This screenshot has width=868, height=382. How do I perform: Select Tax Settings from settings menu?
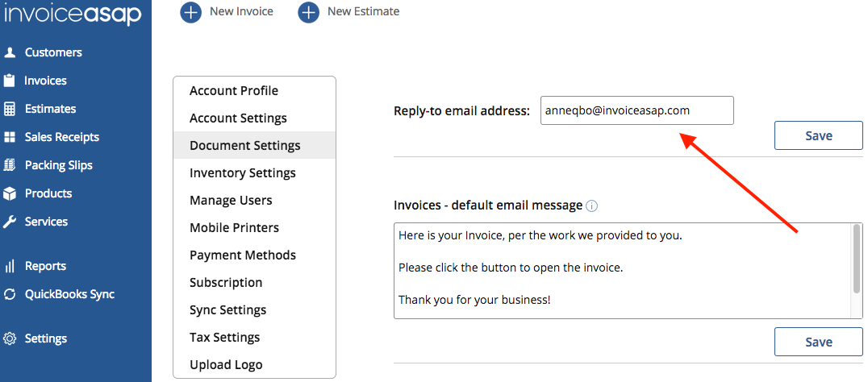coord(224,338)
